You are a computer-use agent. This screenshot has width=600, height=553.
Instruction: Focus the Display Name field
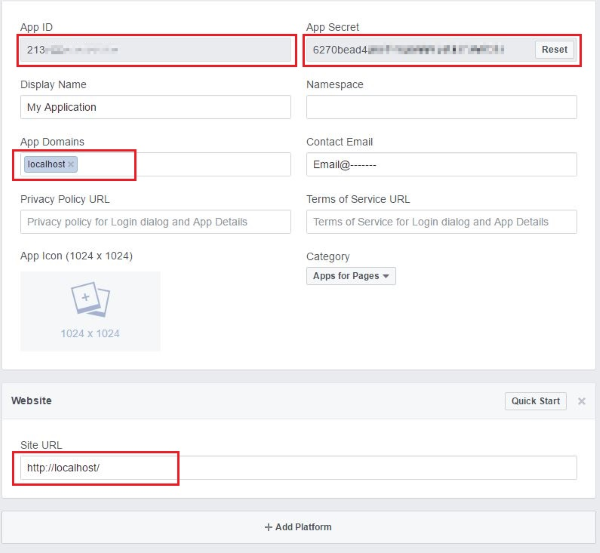pyautogui.click(x=155, y=107)
